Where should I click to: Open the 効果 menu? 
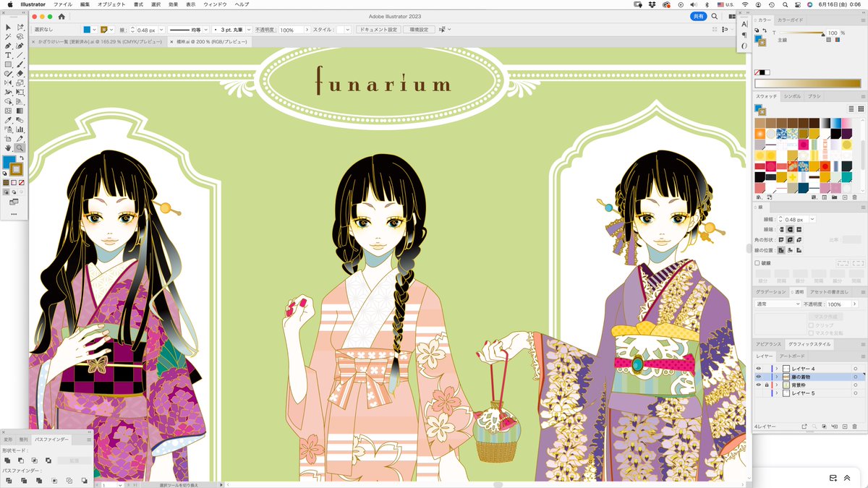(173, 4)
